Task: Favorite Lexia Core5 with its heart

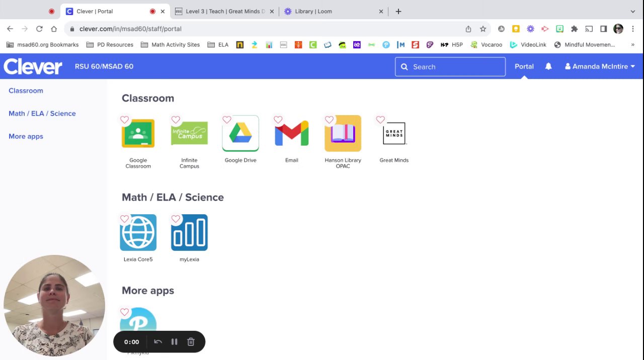Action: point(125,219)
